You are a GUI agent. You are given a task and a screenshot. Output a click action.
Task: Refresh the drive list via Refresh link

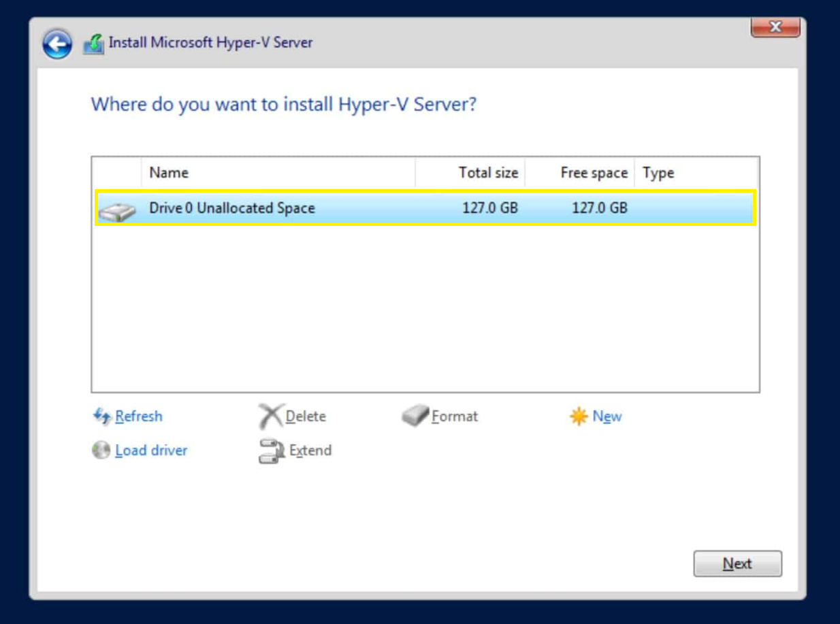[139, 416]
